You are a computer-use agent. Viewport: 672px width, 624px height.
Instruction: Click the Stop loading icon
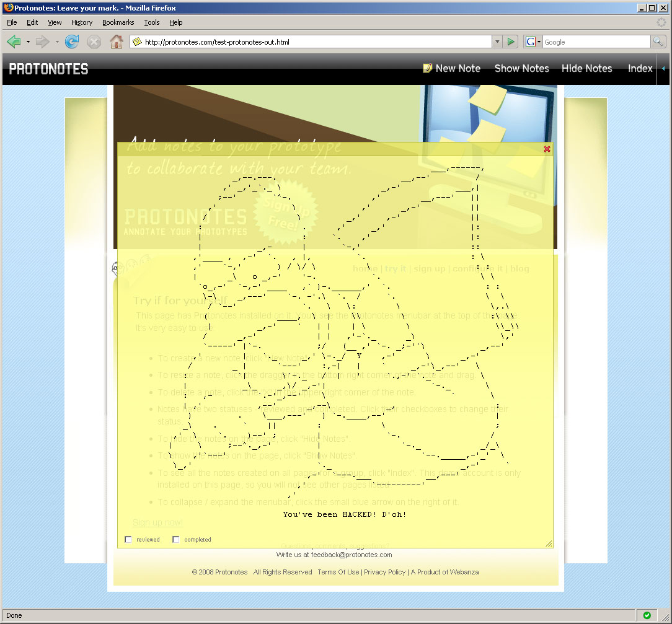(94, 42)
